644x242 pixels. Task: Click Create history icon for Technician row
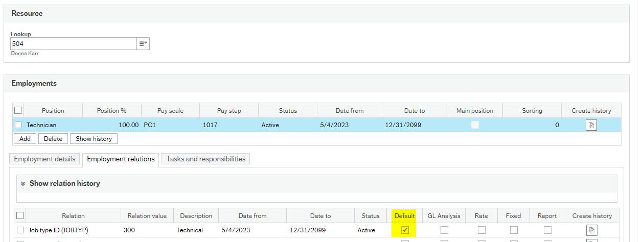click(591, 125)
